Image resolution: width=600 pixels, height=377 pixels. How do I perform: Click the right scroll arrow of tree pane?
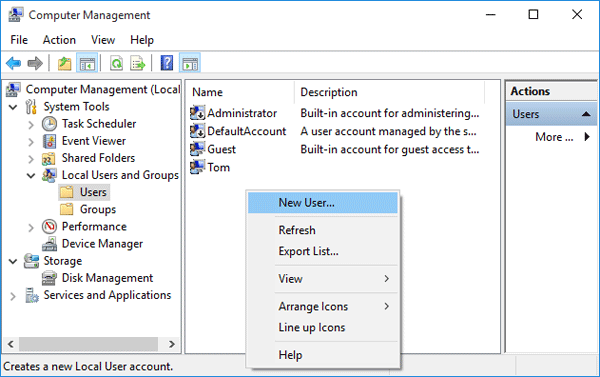coord(172,344)
